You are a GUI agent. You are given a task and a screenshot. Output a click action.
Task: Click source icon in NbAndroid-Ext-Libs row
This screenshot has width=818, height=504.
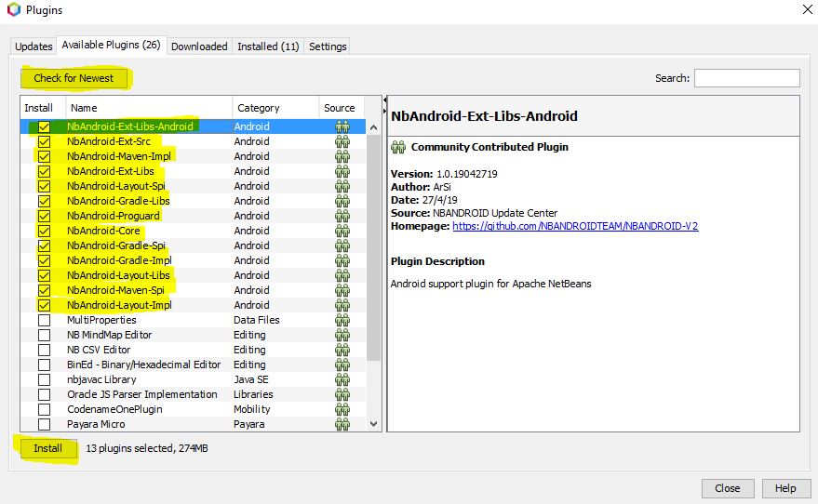(342, 171)
